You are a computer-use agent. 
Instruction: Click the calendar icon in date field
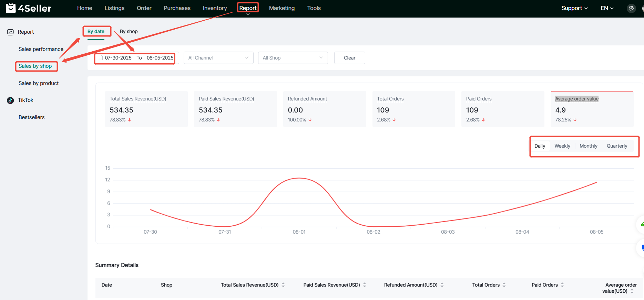click(100, 58)
